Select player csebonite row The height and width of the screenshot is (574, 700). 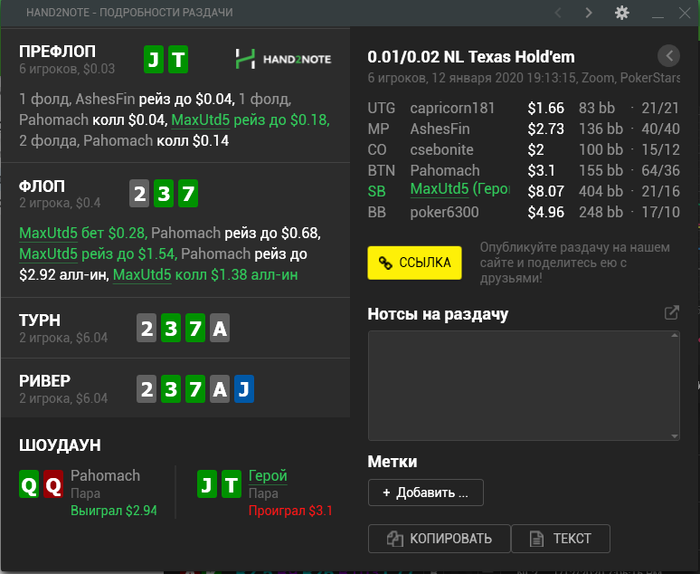523,150
